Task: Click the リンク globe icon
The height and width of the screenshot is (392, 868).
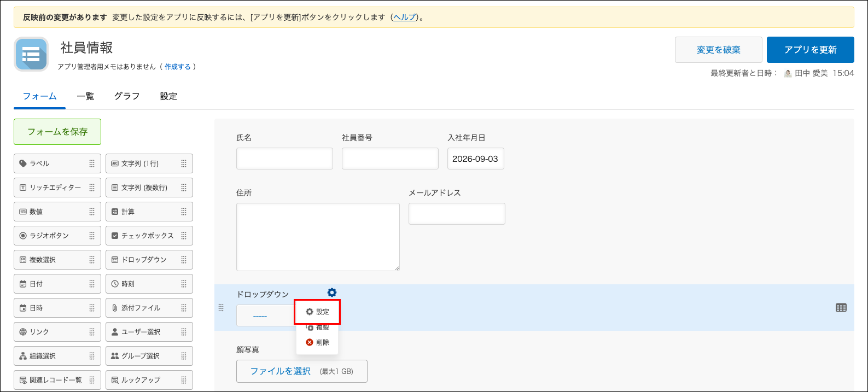Action: [23, 332]
